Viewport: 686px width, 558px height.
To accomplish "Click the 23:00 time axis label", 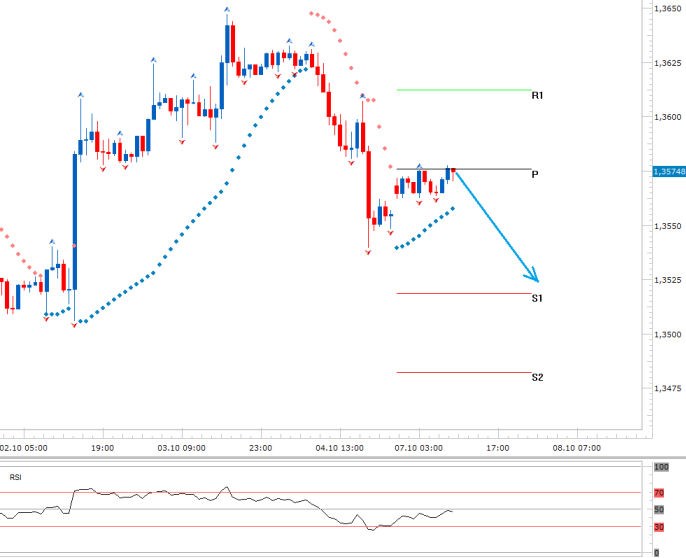I will click(x=261, y=448).
